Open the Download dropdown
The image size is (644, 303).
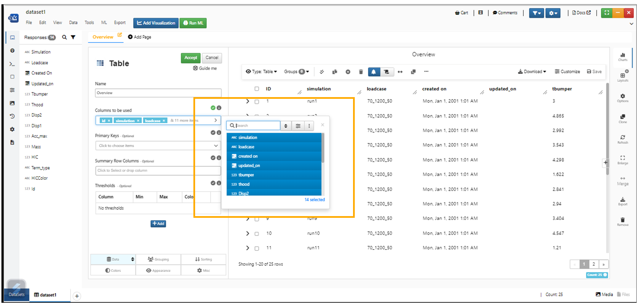click(532, 72)
